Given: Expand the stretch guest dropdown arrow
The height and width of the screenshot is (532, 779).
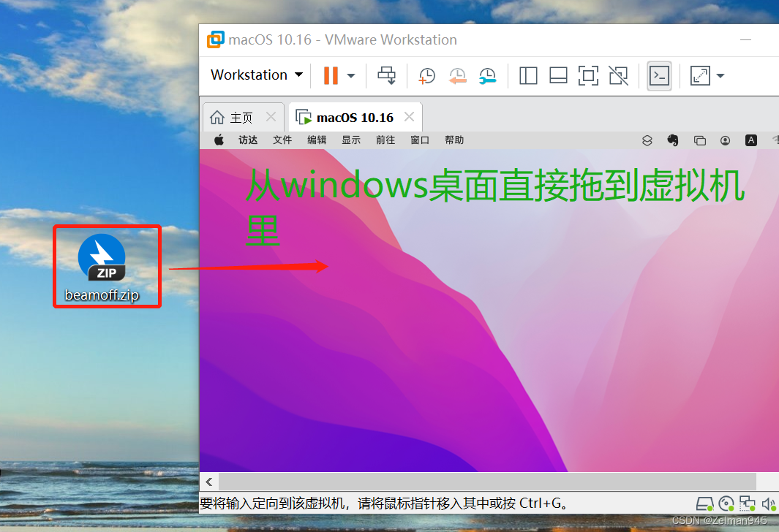Looking at the screenshot, I should point(720,76).
